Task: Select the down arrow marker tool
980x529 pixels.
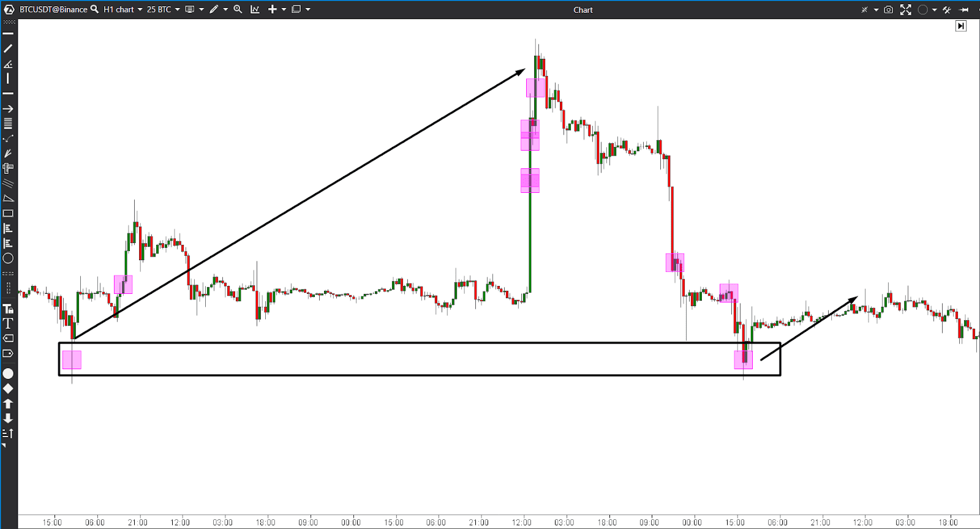Action: tap(8, 418)
